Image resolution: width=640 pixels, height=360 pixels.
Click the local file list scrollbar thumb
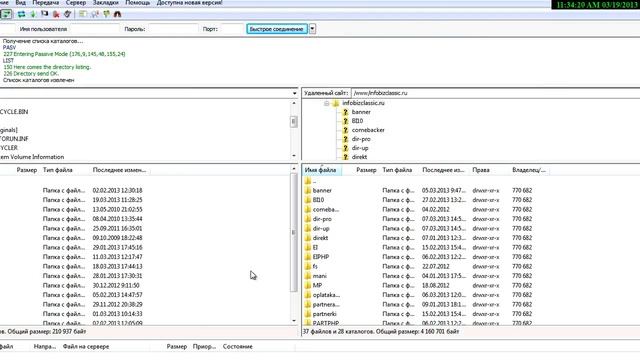point(294,232)
